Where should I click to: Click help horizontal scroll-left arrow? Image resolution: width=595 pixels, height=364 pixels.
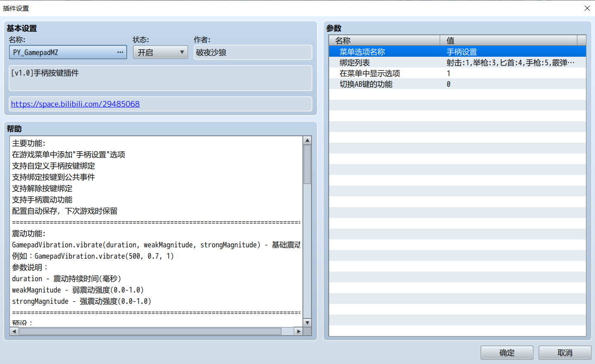(x=14, y=331)
